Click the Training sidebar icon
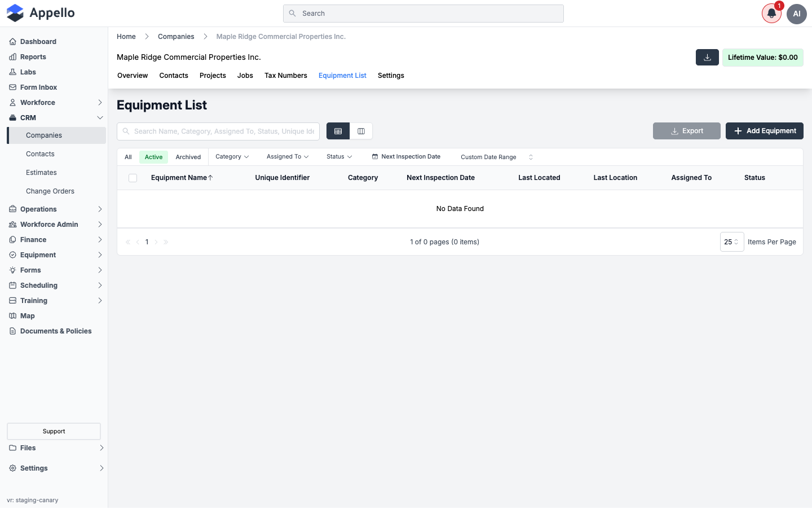The height and width of the screenshot is (518, 812). click(x=12, y=301)
